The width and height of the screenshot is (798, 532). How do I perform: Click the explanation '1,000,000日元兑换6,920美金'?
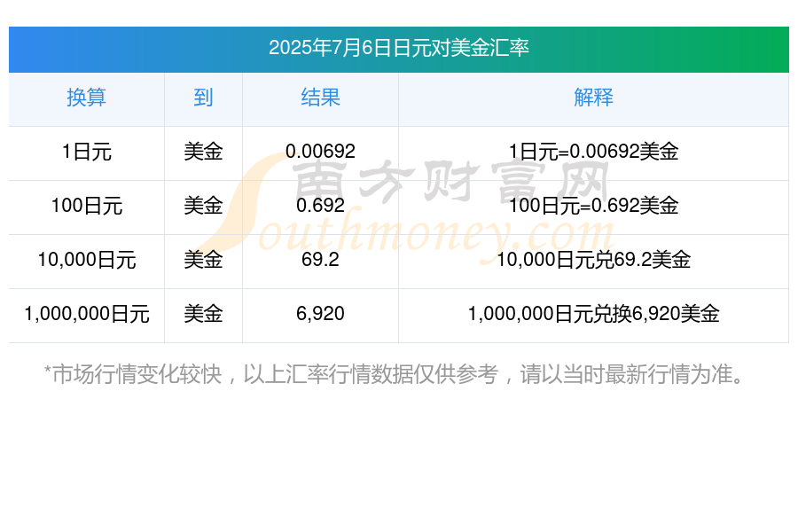[593, 314]
